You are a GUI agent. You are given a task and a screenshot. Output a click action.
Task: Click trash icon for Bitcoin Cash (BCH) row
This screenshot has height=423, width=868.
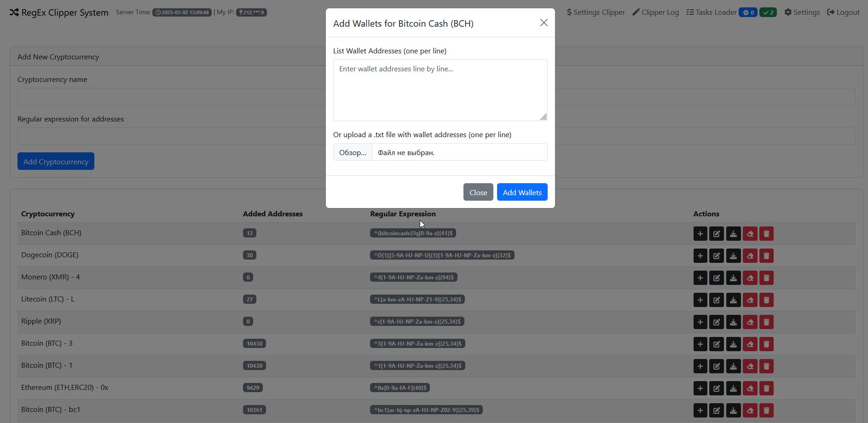766,234
